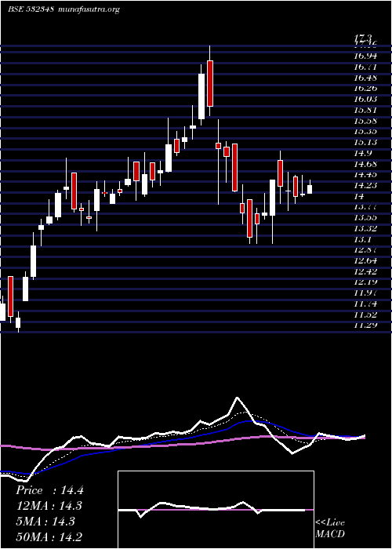Click the 50MA : 14.2 readout

click(49, 536)
